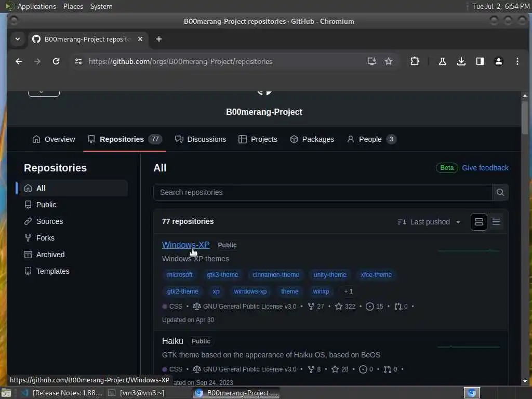Screen dimensions: 532x399
Task: Toggle the side panel icon
Action: [480, 61]
